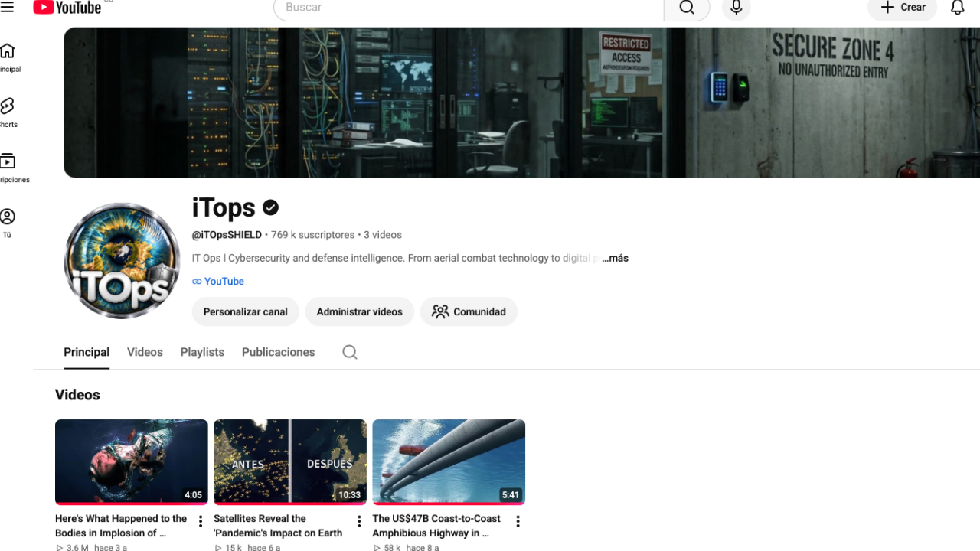Play the Implosion video thumbnail
This screenshot has height=551, width=980.
pos(132,462)
